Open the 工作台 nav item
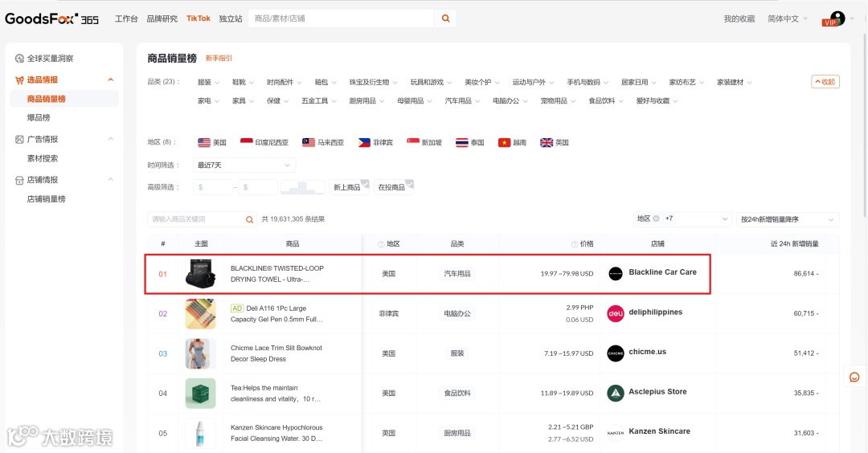Image resolution: width=868 pixels, height=453 pixels. coord(126,18)
